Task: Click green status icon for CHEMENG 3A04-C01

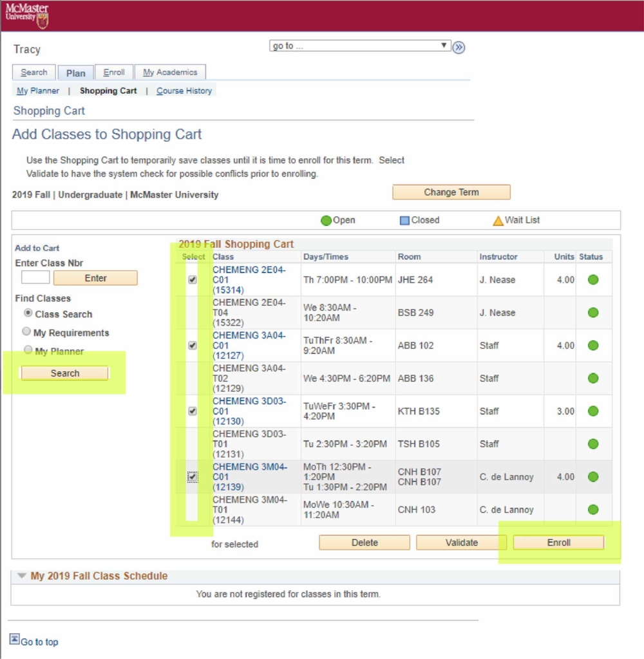Action: 593,346
